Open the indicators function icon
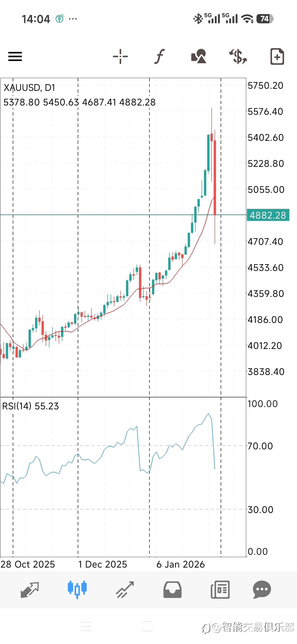 [x=159, y=56]
